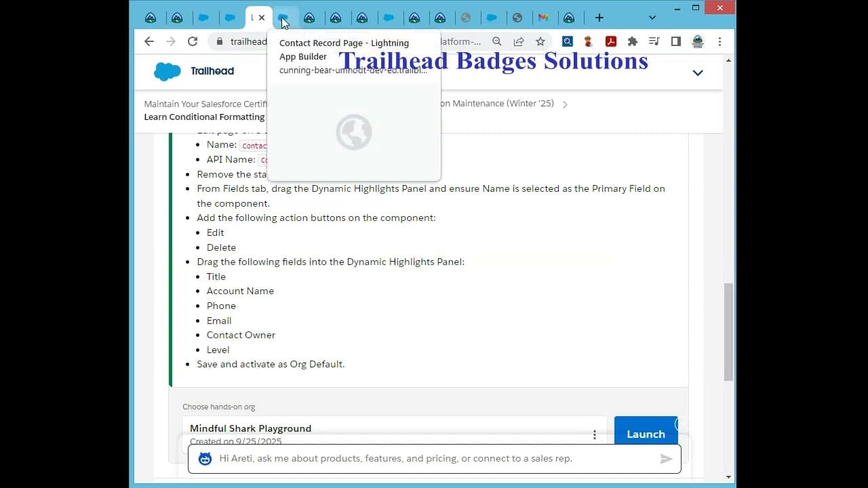
Task: Send the chat message with the arrow icon
Action: point(666,459)
